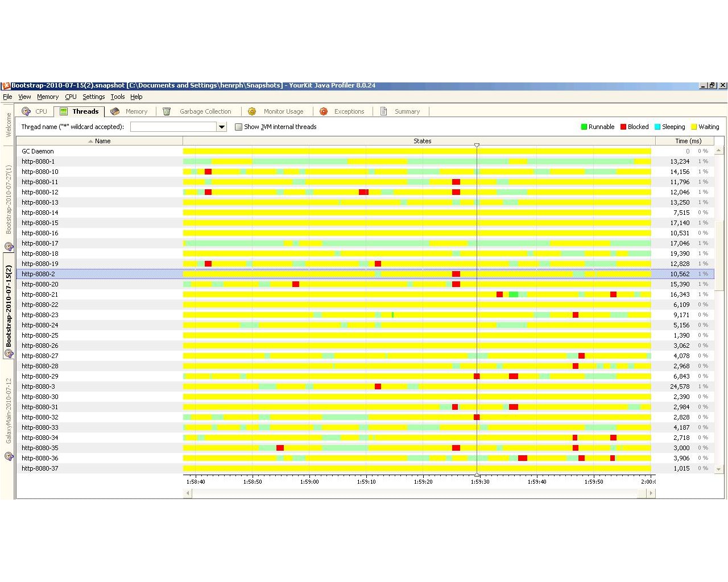This screenshot has width=728, height=582.
Task: Open the Settings menu
Action: point(93,97)
